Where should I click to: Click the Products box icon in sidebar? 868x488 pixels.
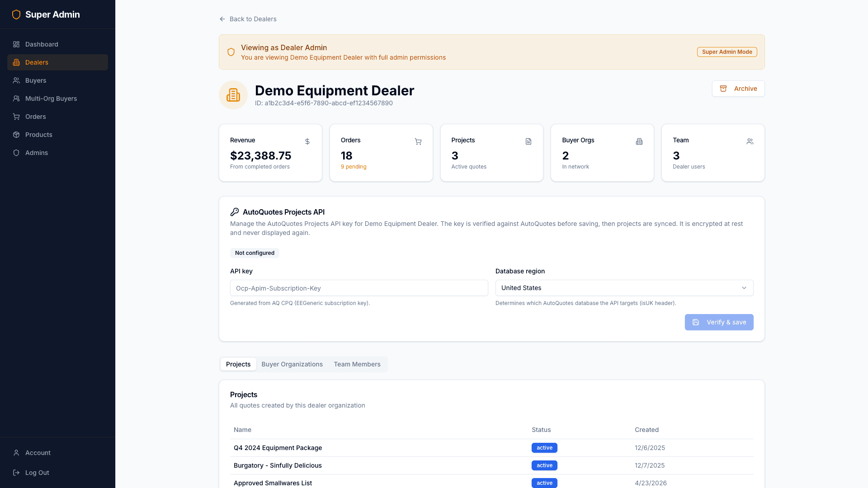click(16, 135)
